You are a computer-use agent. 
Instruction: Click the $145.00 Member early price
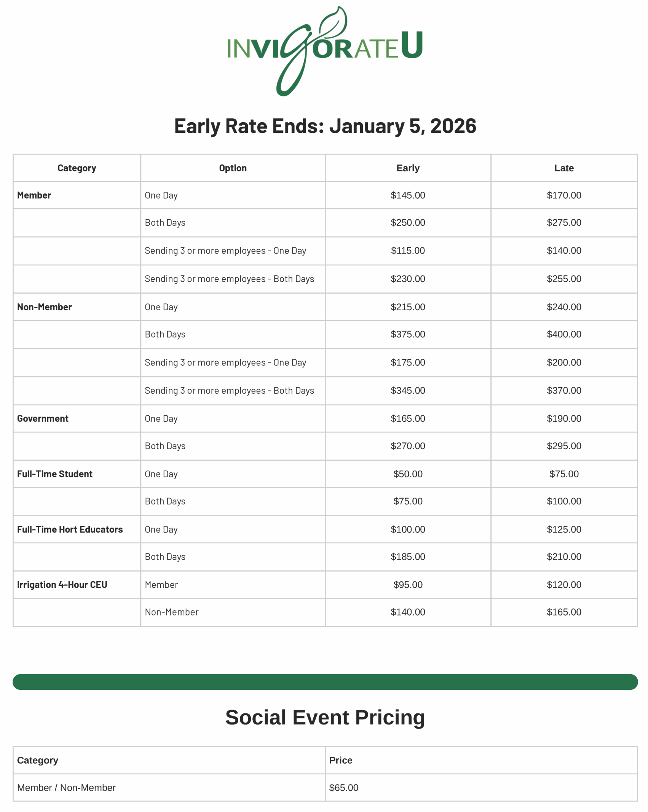click(407, 195)
